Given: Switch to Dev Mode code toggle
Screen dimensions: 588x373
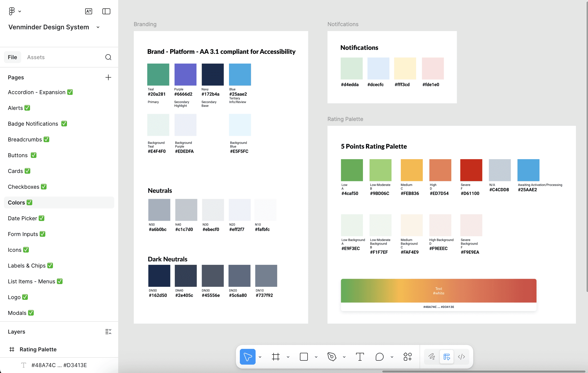Looking at the screenshot, I should coord(461,356).
